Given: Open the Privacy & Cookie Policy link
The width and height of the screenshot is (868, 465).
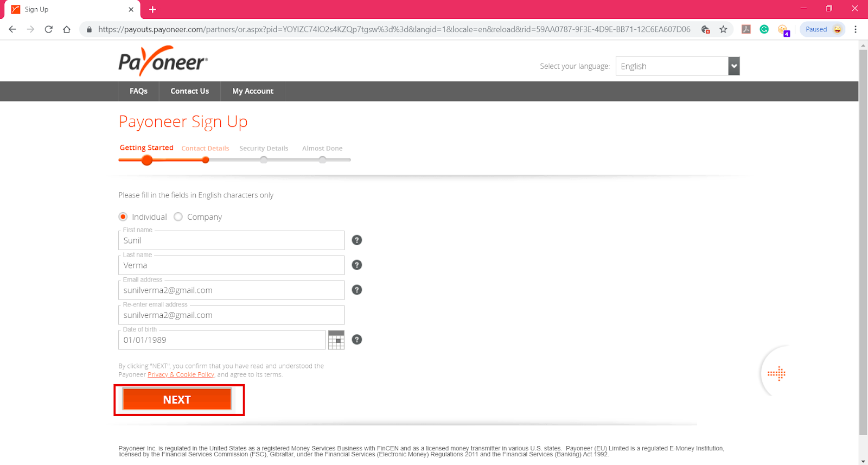Looking at the screenshot, I should click(181, 374).
